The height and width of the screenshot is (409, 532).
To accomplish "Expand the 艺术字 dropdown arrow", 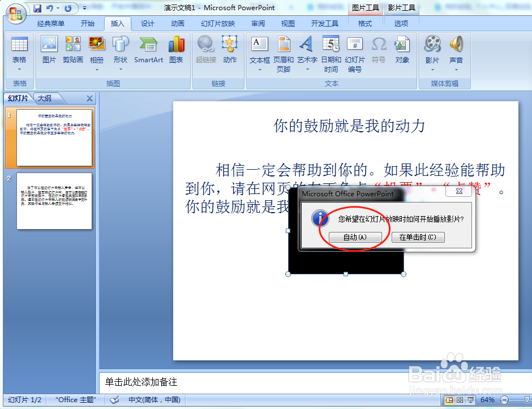I will pyautogui.click(x=307, y=69).
